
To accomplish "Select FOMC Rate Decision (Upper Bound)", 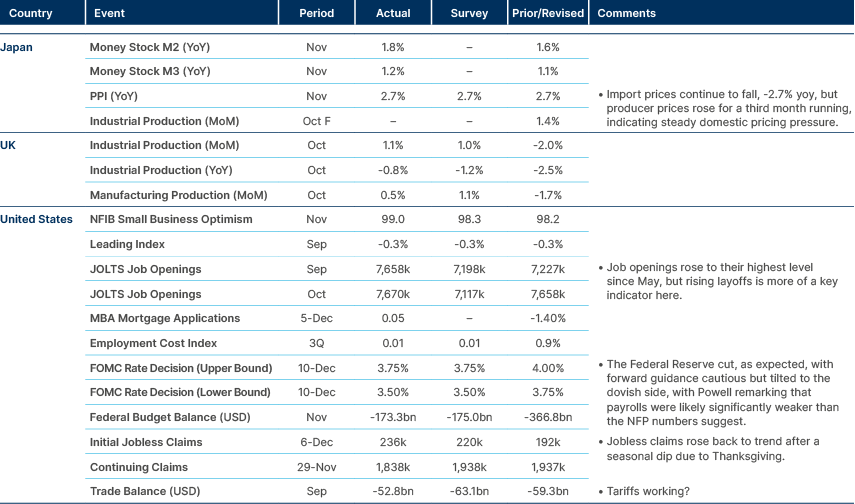I will (181, 368).
